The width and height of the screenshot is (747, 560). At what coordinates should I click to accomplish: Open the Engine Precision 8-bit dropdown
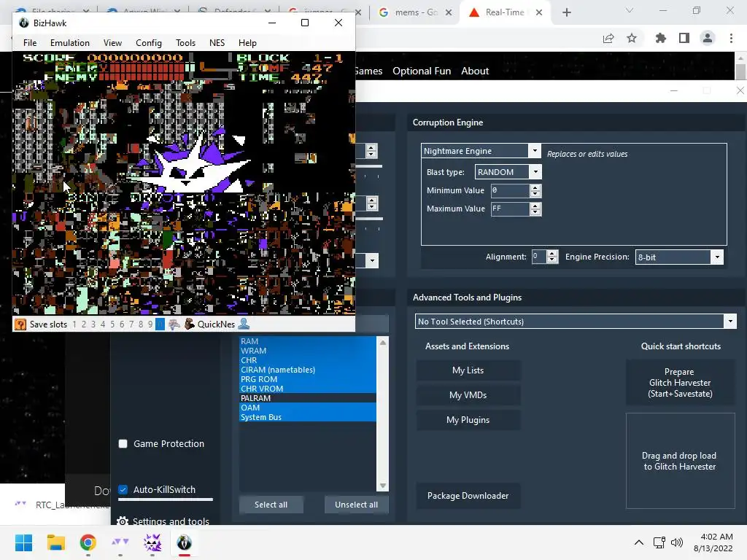click(717, 257)
